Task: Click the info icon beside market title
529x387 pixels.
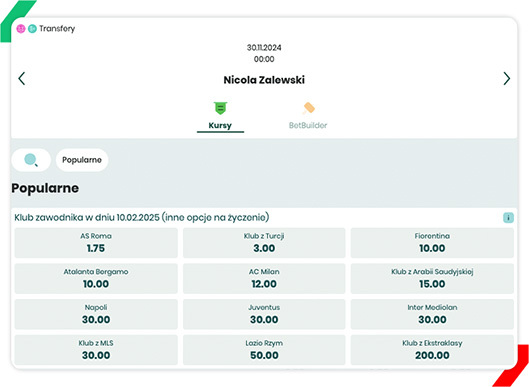Action: [508, 218]
